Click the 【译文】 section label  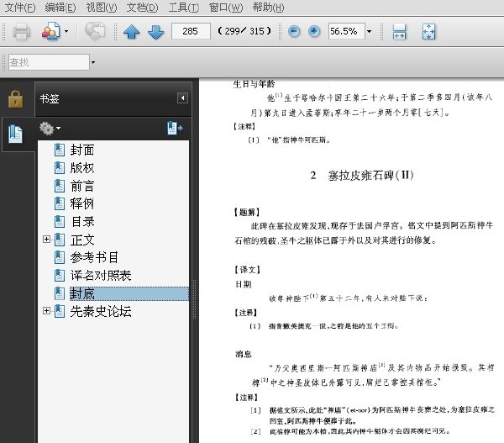tap(247, 270)
